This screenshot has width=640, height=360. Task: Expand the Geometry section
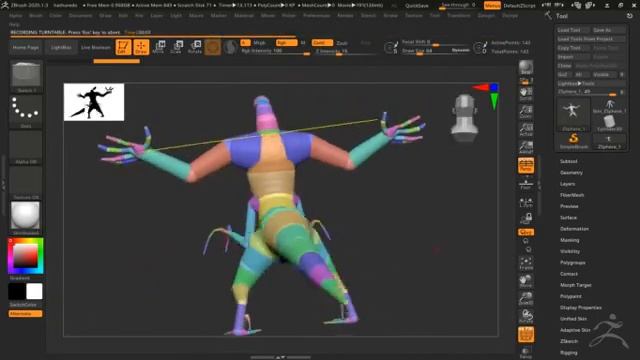571,173
